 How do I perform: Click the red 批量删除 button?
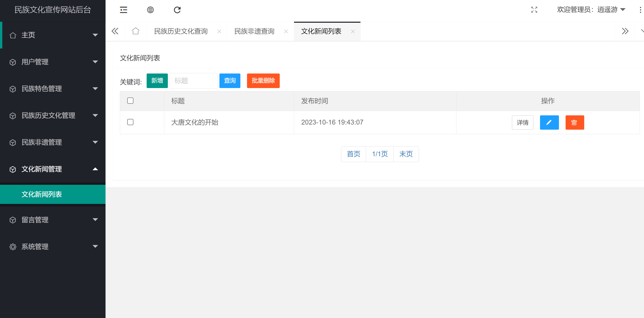(x=263, y=81)
